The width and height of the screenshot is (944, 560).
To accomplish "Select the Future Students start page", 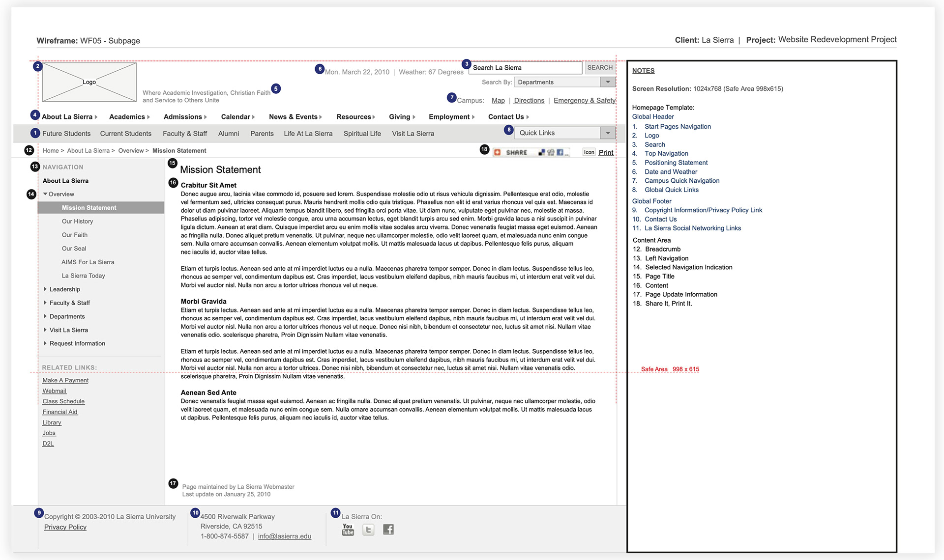I will [66, 134].
